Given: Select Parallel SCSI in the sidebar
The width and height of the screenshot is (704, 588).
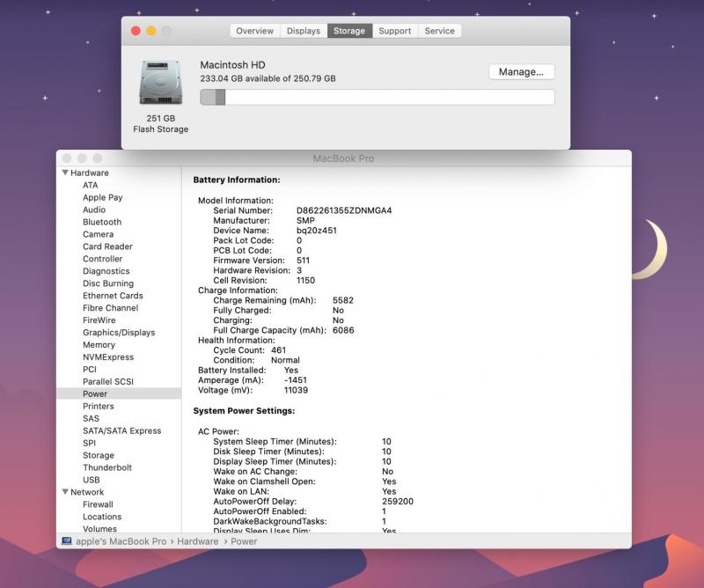Looking at the screenshot, I should (x=108, y=381).
